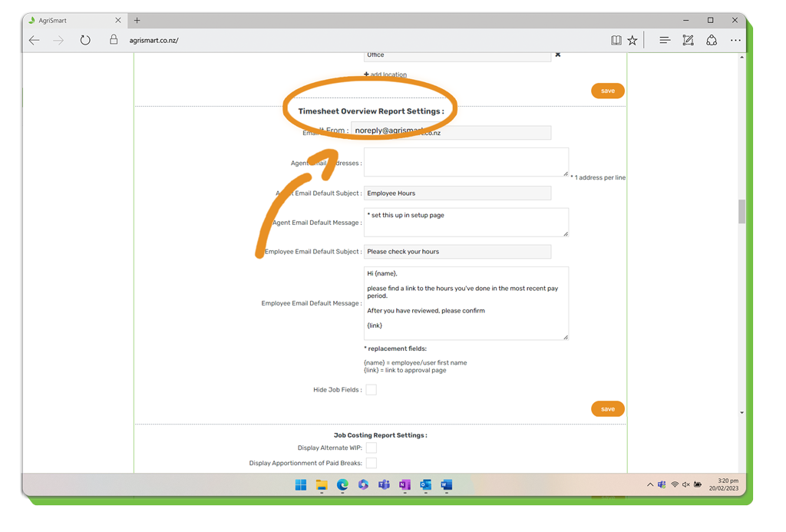The height and width of the screenshot is (532, 786).
Task: Open Microsoft Teams from taskbar
Action: pos(384,485)
